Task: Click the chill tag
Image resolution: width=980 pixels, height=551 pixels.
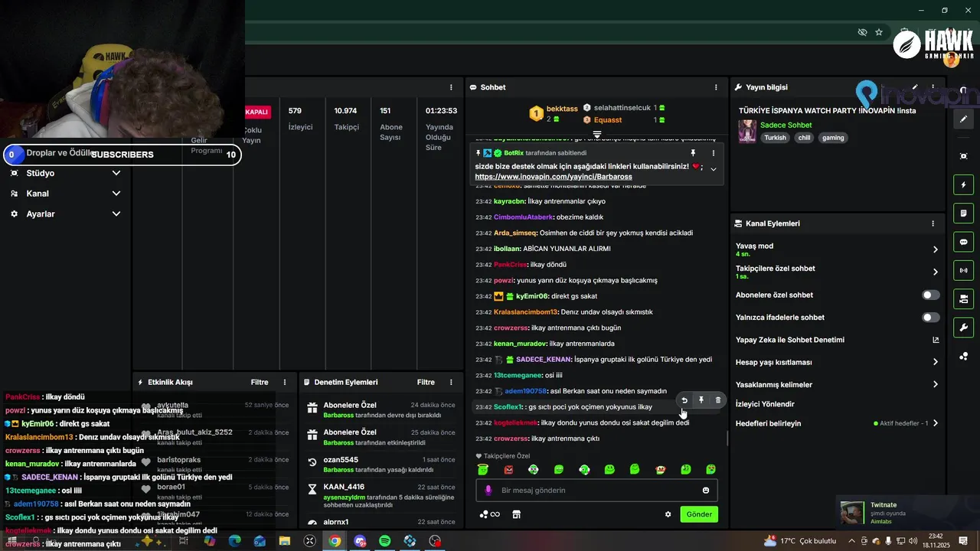Action: click(x=803, y=138)
